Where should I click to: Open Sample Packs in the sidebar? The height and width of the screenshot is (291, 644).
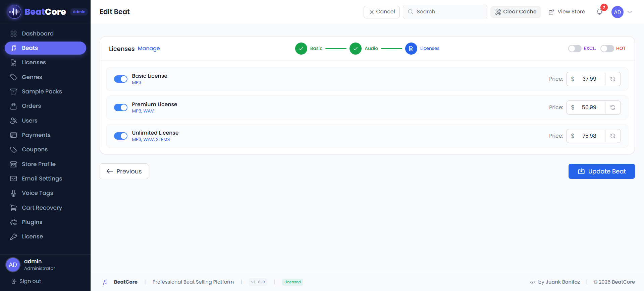42,91
